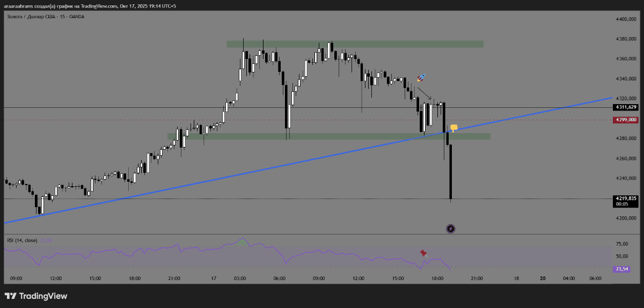Click the 4400,000 price axis label
The image size is (644, 308).
tap(625, 19)
